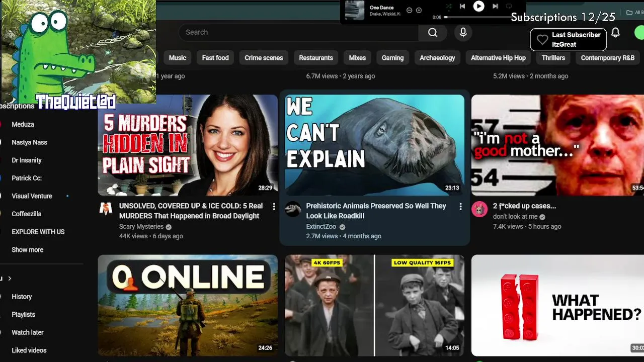The height and width of the screenshot is (362, 644).
Task: Open the One Dance album art
Action: point(355,10)
